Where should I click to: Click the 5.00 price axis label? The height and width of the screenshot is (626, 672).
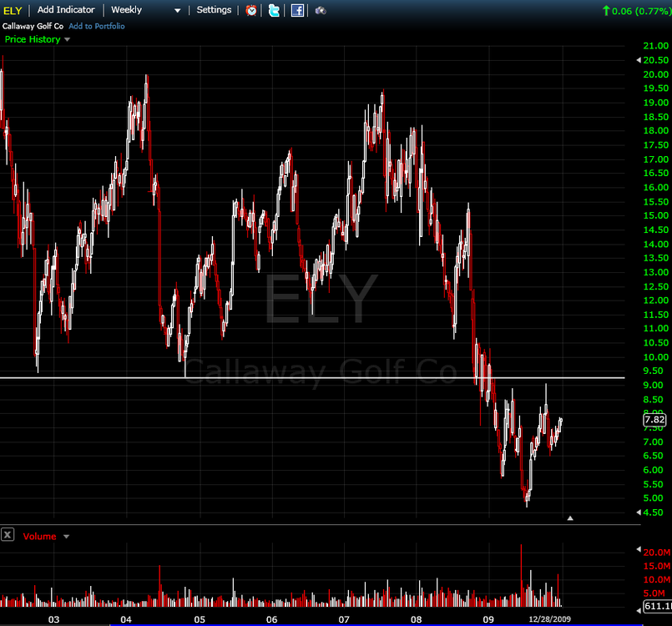point(653,498)
